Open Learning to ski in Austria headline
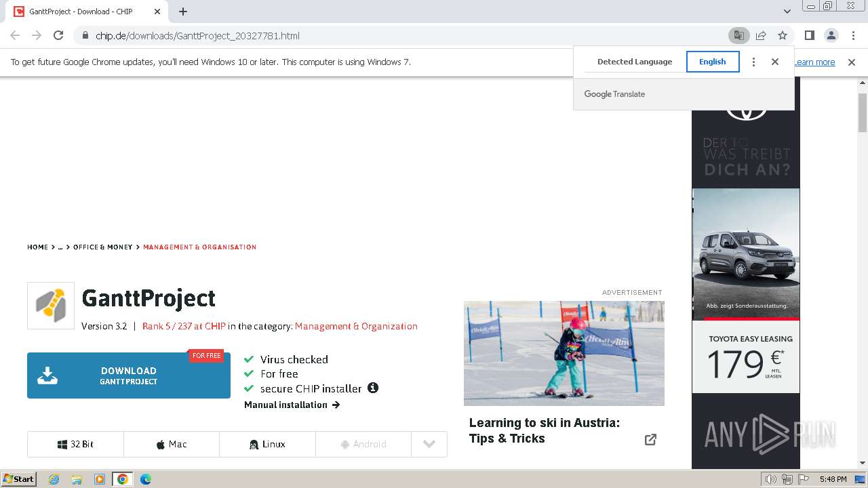868x488 pixels. (545, 430)
